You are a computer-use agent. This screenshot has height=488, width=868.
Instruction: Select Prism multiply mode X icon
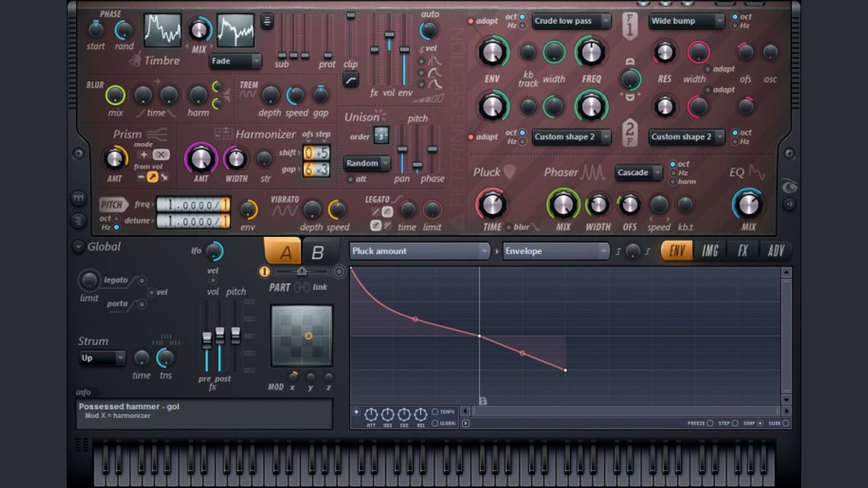[161, 155]
